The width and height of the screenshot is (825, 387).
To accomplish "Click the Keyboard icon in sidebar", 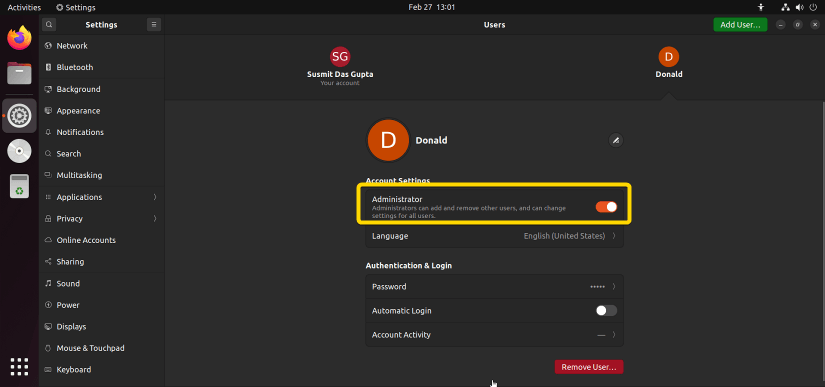I will (x=48, y=370).
